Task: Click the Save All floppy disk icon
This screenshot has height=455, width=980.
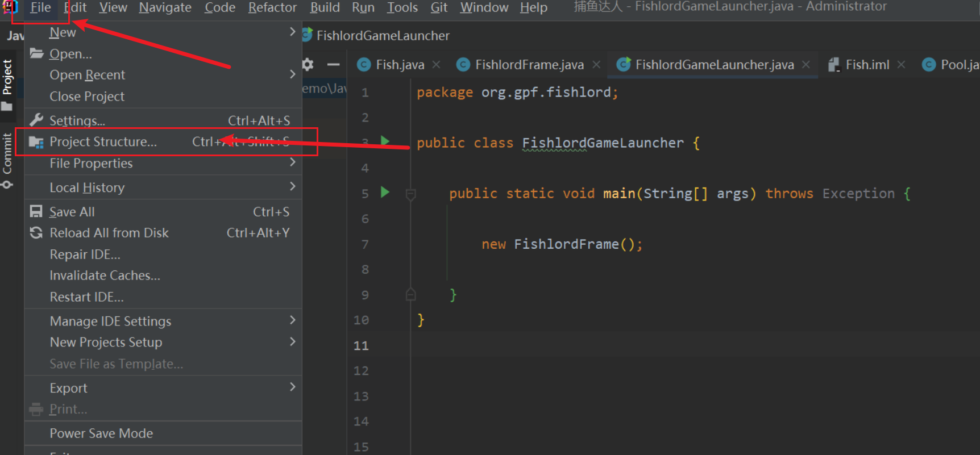Action: pos(36,211)
